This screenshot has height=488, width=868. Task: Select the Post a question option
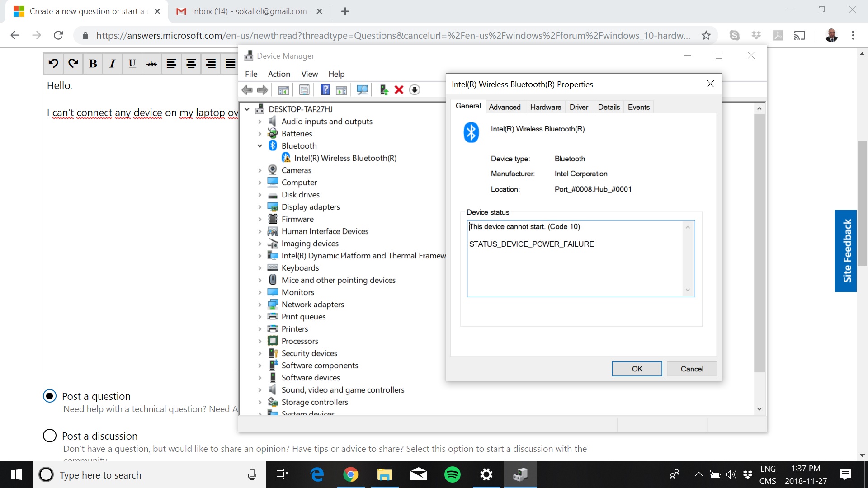pos(50,396)
